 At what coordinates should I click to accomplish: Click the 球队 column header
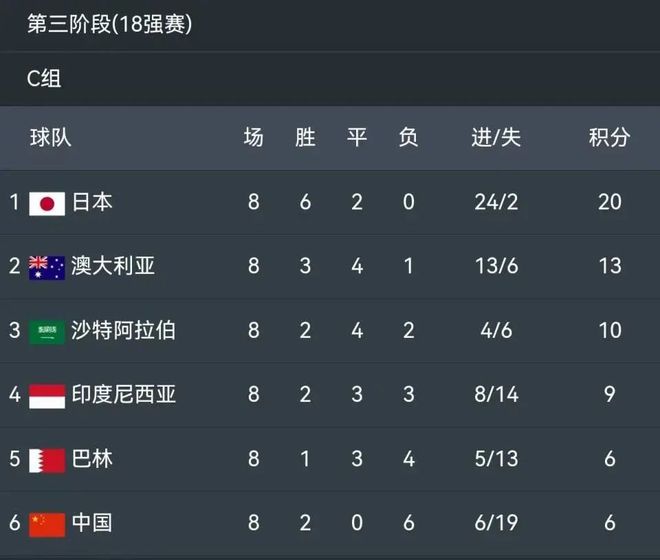pyautogui.click(x=51, y=138)
